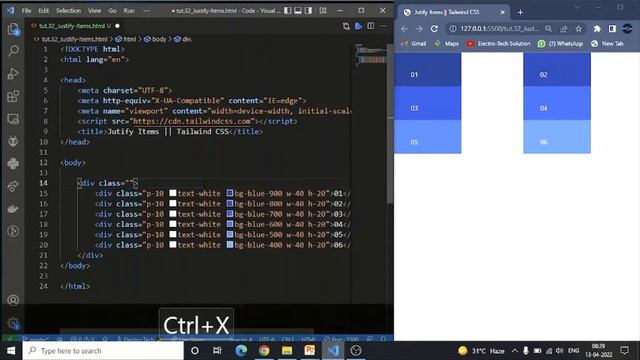Open the editor More Actions menu
640x360 pixels.
click(x=383, y=26)
